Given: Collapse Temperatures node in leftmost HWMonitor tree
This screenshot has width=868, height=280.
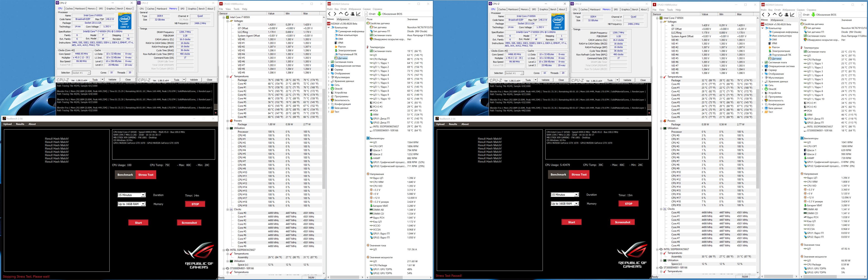Looking at the screenshot, I should tap(227, 77).
